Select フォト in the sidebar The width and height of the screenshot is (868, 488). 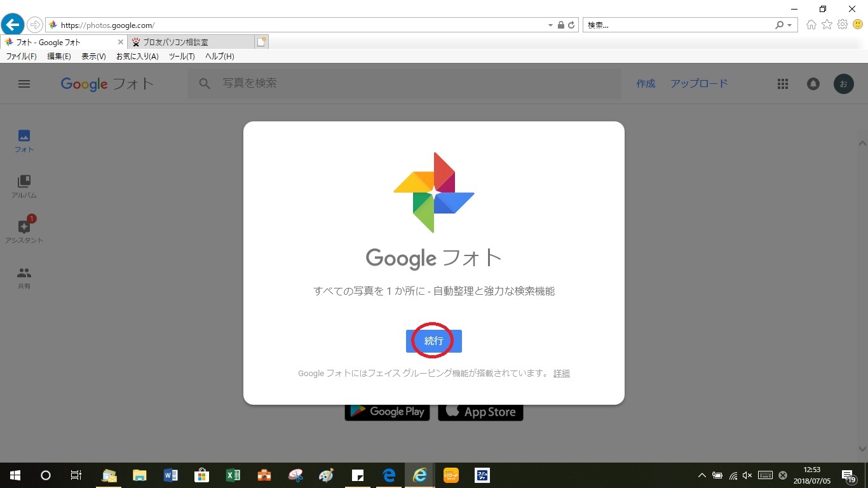pos(24,141)
